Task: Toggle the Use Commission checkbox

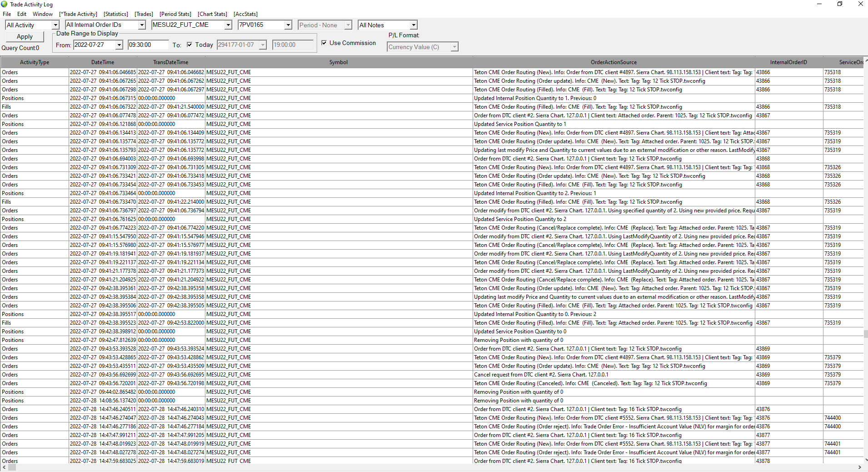Action: (x=324, y=43)
